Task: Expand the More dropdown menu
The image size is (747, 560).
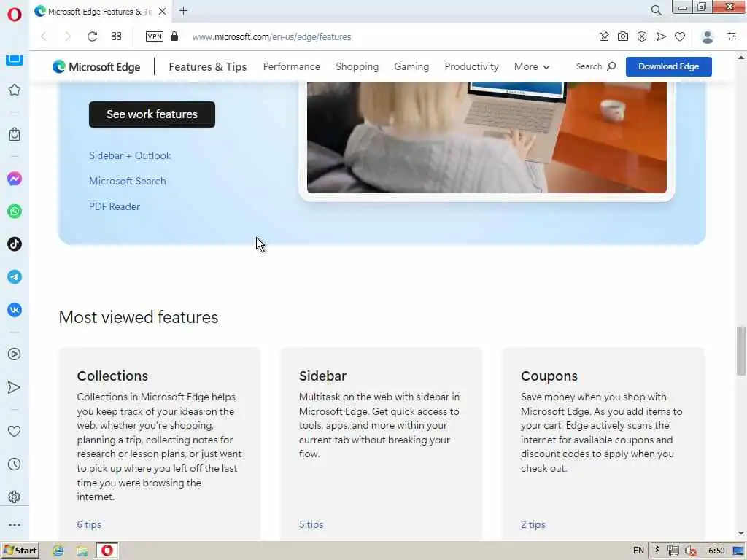Action: click(x=532, y=66)
